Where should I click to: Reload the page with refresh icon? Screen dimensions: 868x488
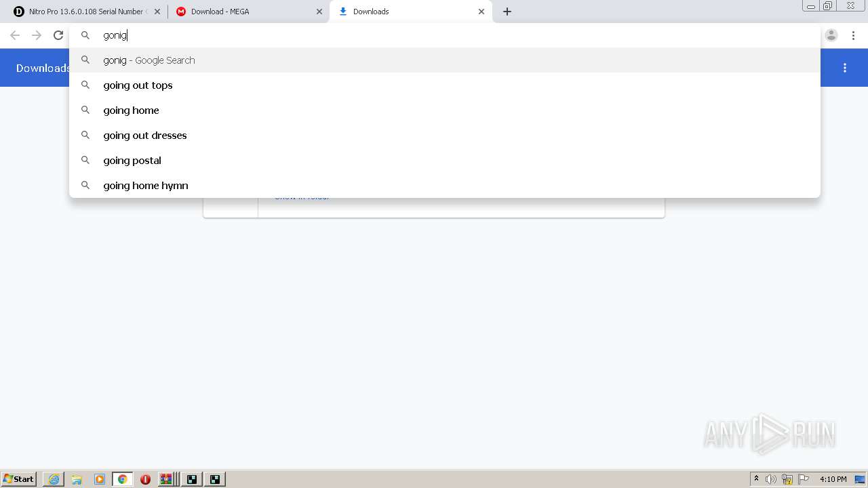[58, 35]
